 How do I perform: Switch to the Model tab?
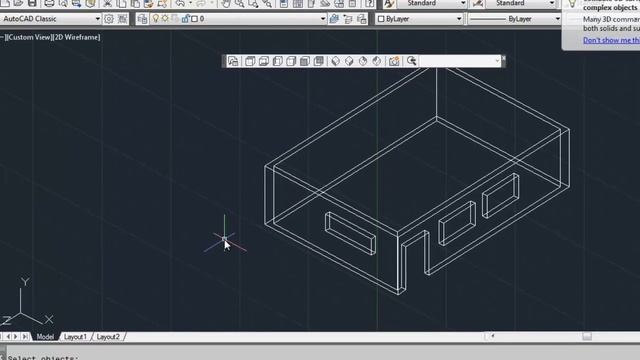tap(45, 337)
